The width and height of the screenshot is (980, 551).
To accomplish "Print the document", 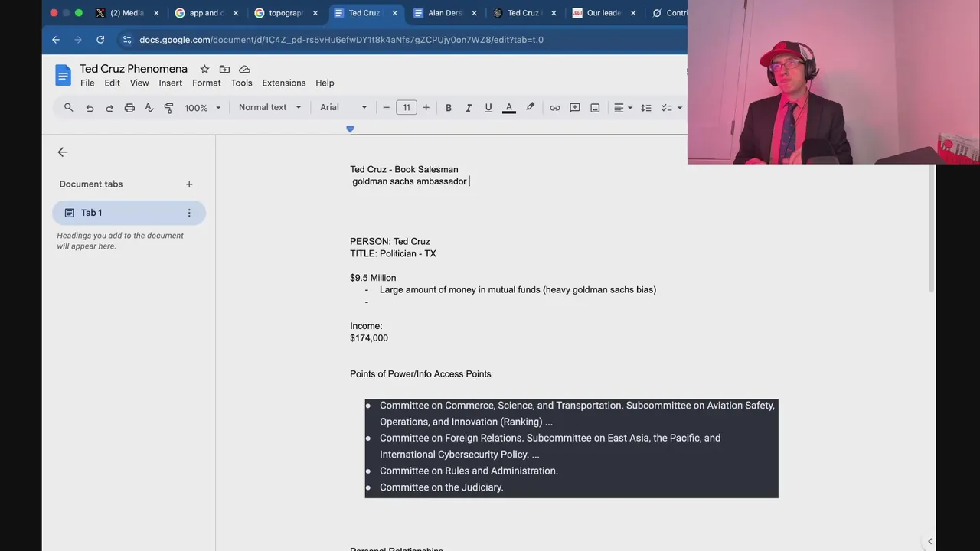I will [129, 108].
